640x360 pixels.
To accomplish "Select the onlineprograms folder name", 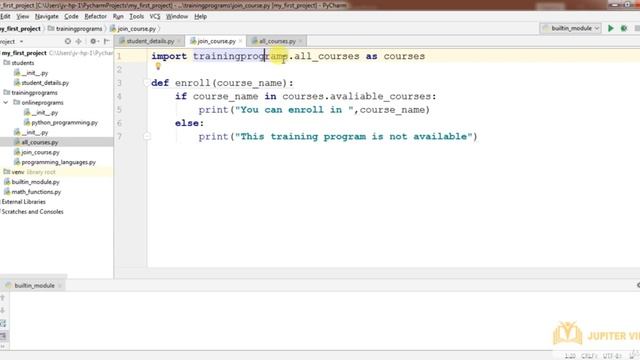I will pyautogui.click(x=42, y=102).
